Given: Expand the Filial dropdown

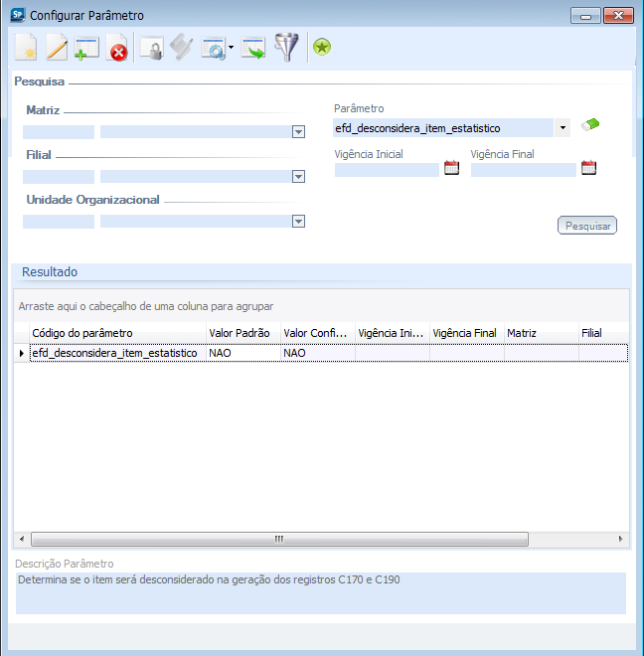Looking at the screenshot, I should click(x=298, y=177).
